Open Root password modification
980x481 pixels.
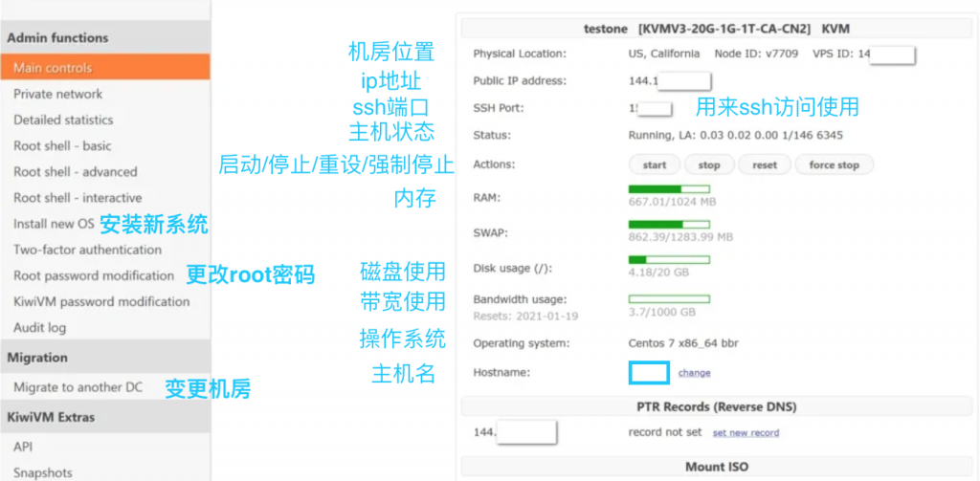click(x=94, y=275)
